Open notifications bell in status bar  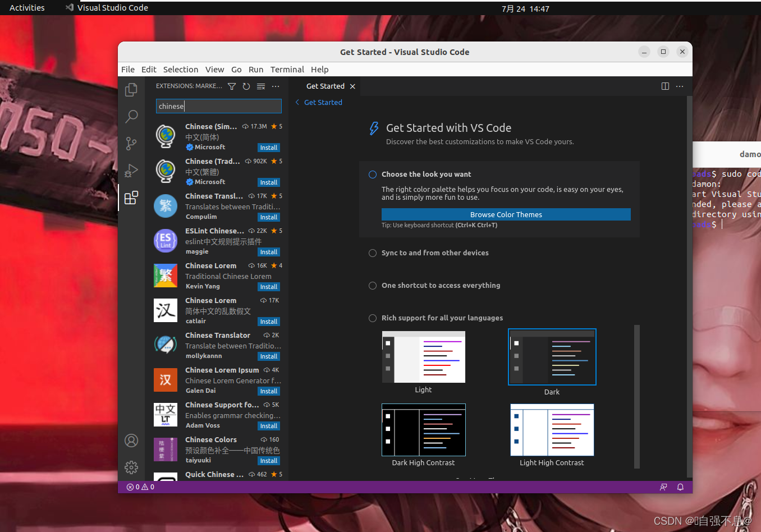pos(680,487)
